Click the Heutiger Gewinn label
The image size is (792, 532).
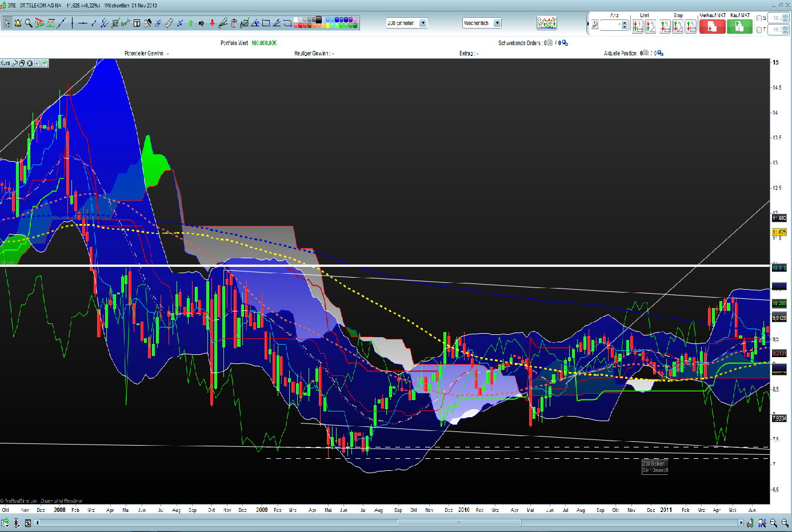click(x=312, y=53)
